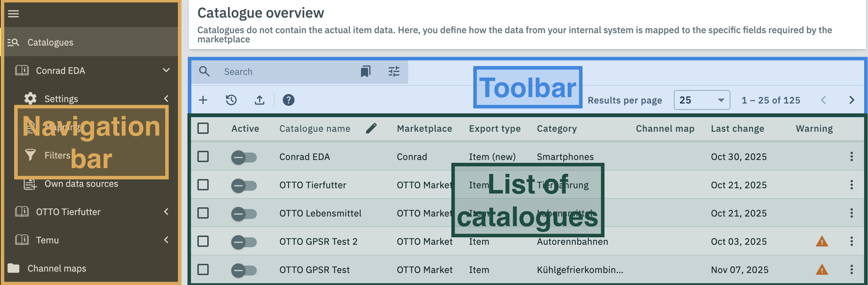
Task: Open the OTTO GPSR Test catalogue name
Action: coord(314,270)
